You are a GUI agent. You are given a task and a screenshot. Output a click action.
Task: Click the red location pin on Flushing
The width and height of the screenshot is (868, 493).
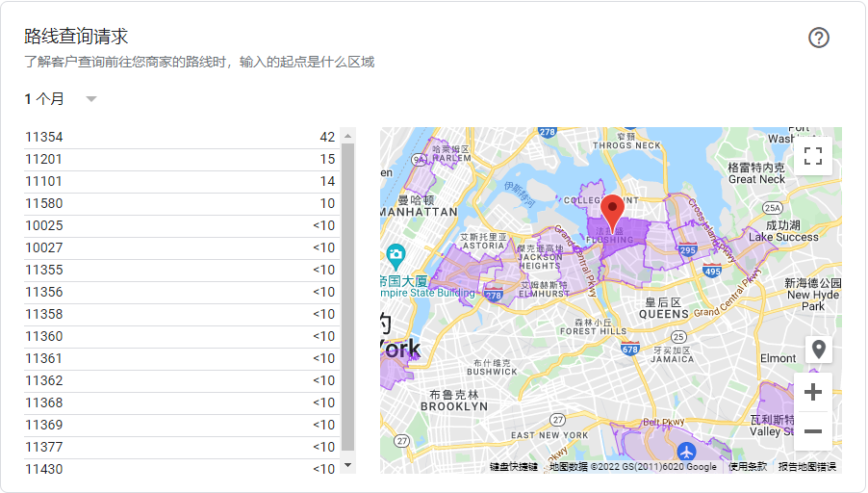pyautogui.click(x=612, y=213)
